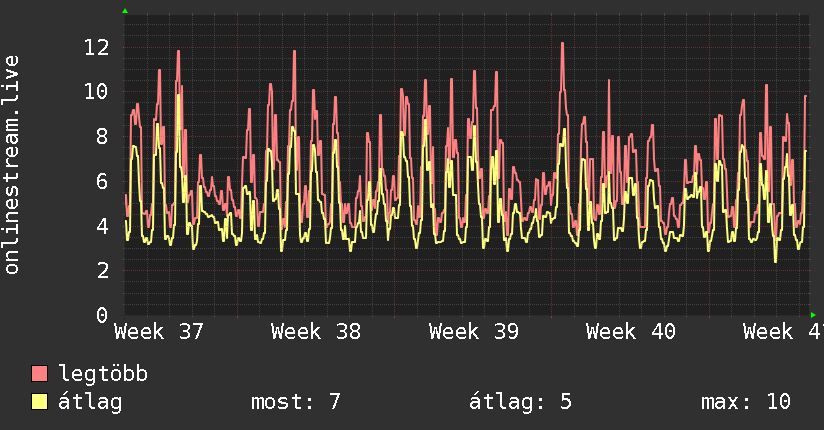Click the 'most: 7' value
Viewport: 824px width, 430px height.
pyautogui.click(x=296, y=402)
